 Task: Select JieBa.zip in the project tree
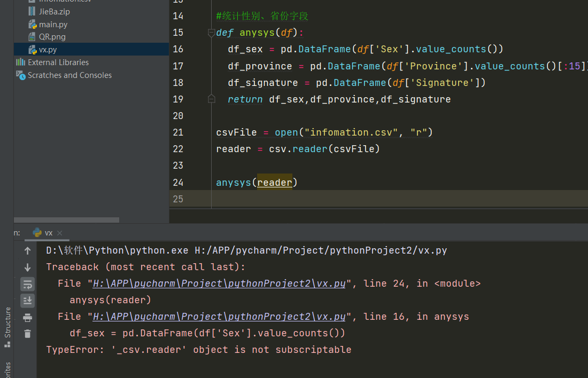[x=54, y=11]
